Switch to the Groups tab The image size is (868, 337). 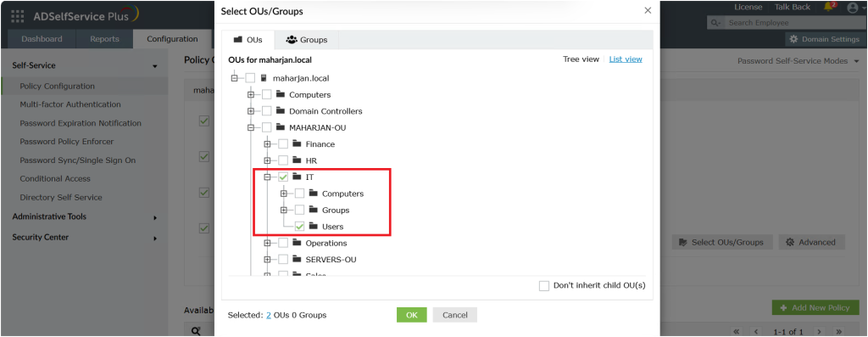307,40
